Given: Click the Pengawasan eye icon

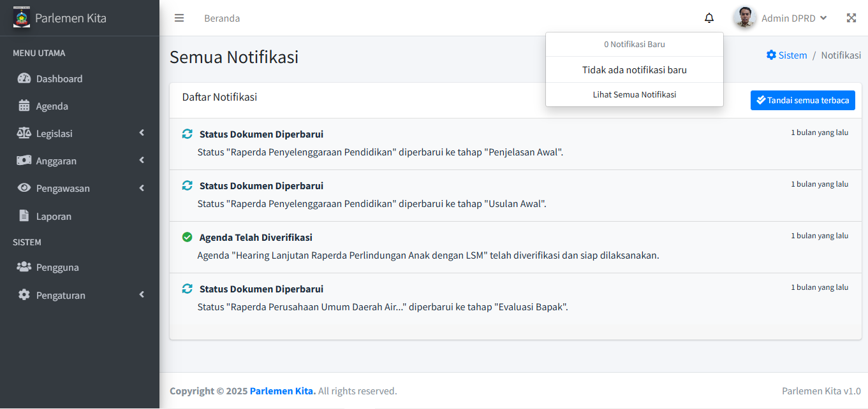Looking at the screenshot, I should [x=24, y=188].
